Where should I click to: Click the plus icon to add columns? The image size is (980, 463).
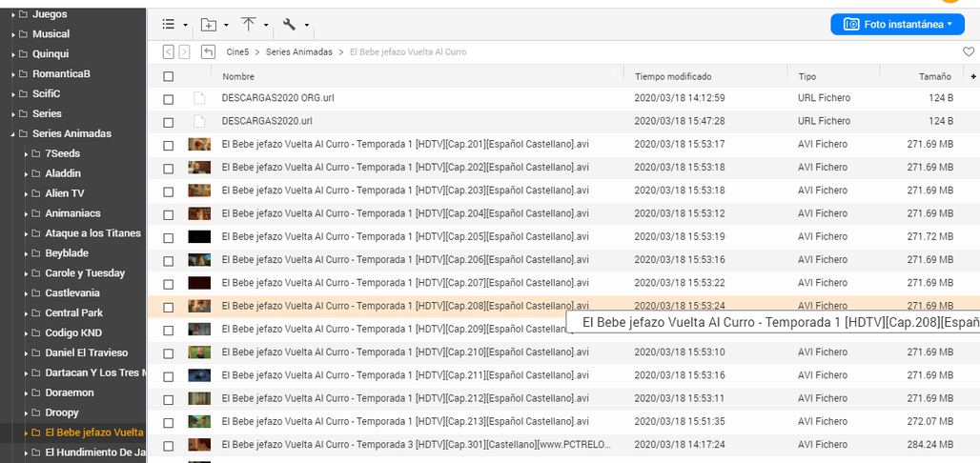(x=973, y=77)
